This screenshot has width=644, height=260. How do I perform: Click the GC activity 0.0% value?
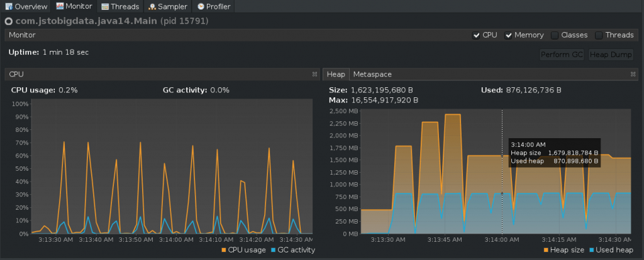point(219,90)
